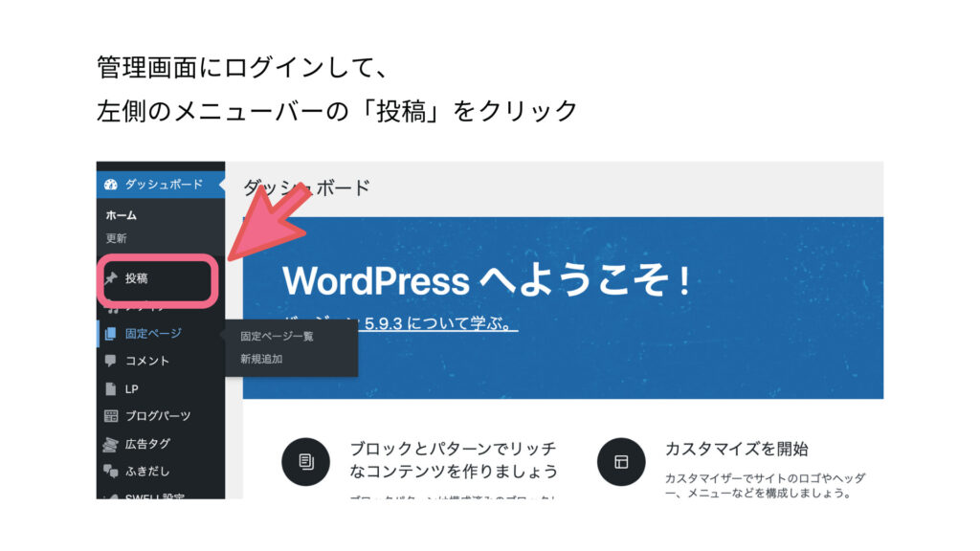
Task: Open the ダッシュボード sidebar menu
Action: point(161,185)
